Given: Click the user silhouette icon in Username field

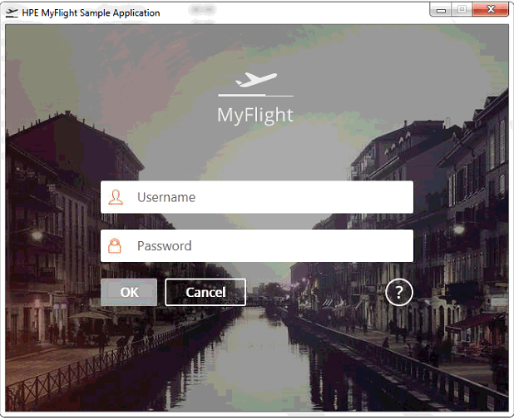Looking at the screenshot, I should tap(116, 197).
